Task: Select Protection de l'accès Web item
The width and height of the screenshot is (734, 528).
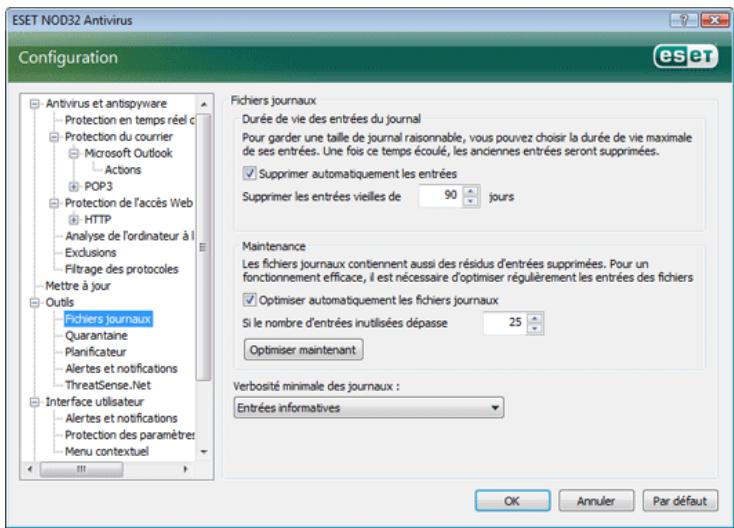Action: [129, 203]
